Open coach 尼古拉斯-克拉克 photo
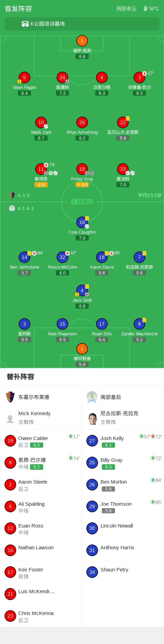Viewport: 164px width, 644px height. pos(92,419)
